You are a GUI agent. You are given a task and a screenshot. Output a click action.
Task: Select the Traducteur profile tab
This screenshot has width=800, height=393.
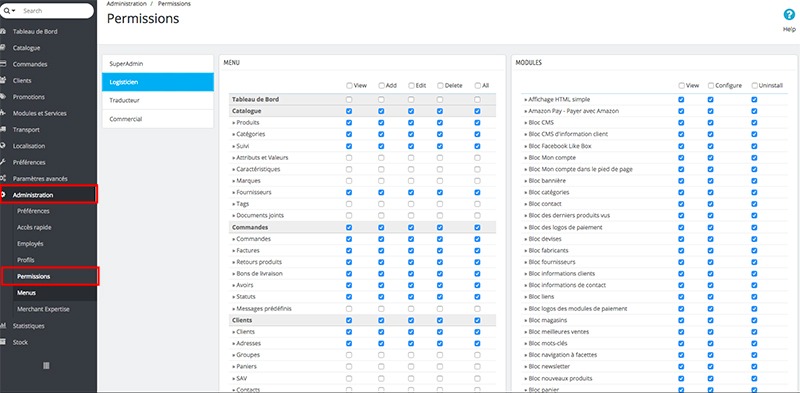tap(158, 101)
